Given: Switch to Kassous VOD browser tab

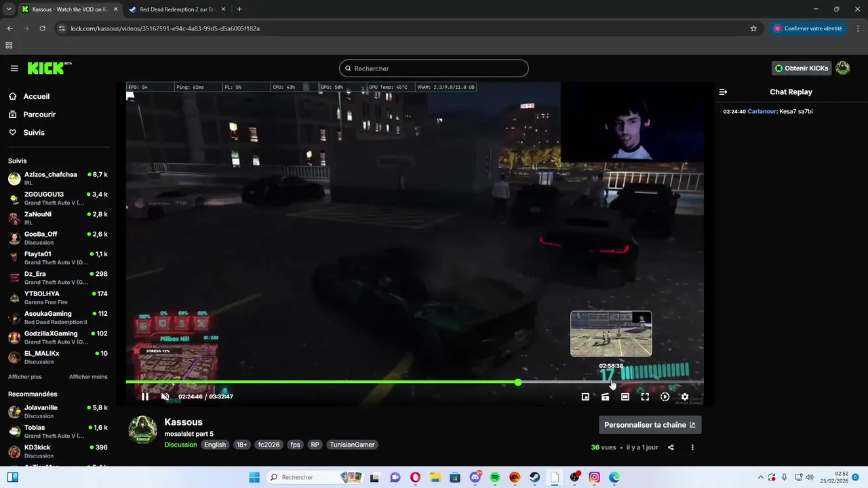Looking at the screenshot, I should [69, 9].
